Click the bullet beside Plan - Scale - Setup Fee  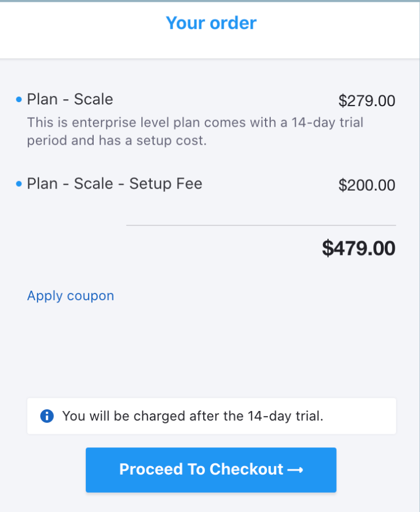[x=19, y=184]
